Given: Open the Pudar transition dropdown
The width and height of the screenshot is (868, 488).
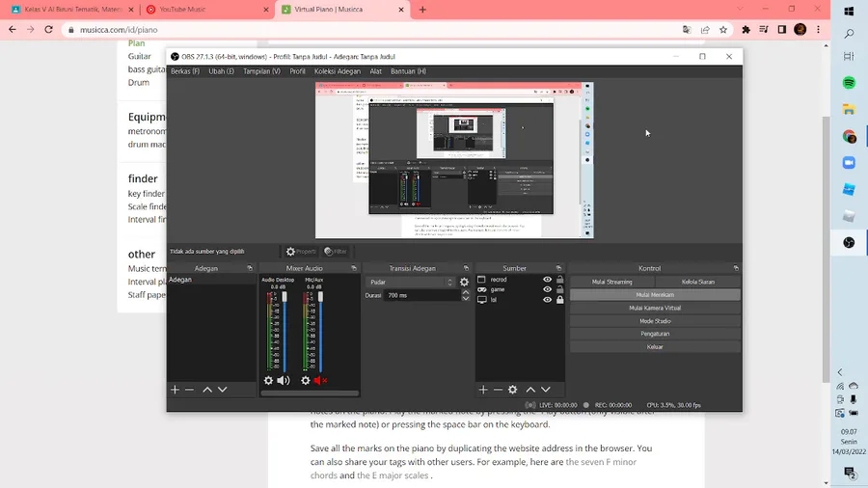Looking at the screenshot, I should [x=410, y=283].
